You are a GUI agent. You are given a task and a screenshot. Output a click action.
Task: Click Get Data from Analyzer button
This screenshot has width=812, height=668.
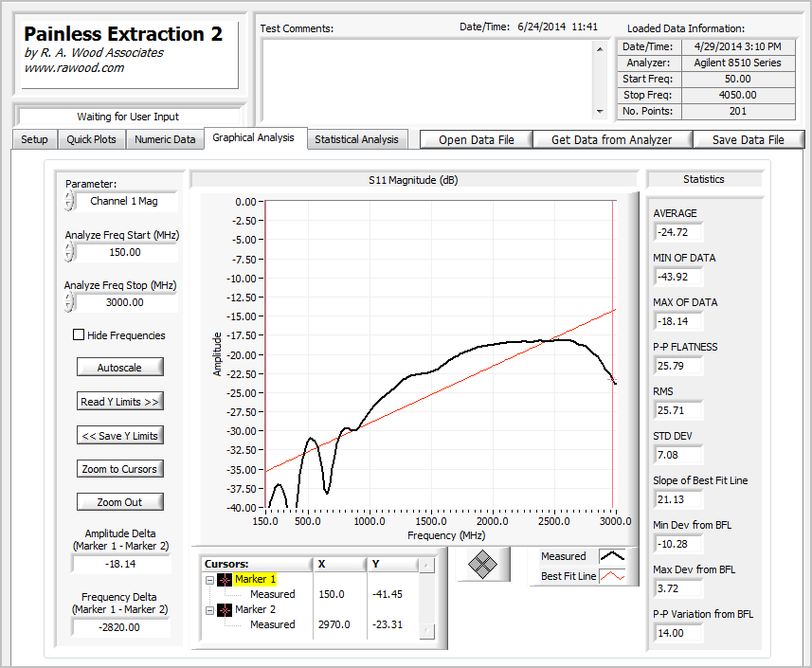611,140
